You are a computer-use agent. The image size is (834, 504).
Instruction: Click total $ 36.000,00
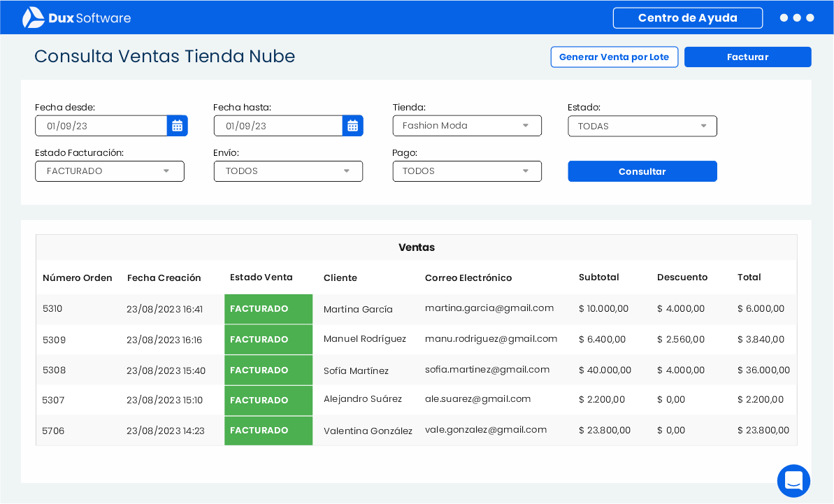click(763, 370)
